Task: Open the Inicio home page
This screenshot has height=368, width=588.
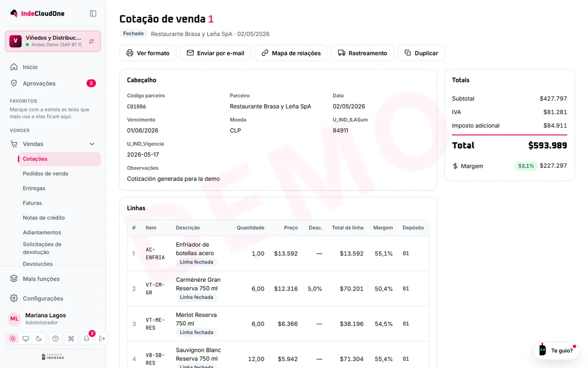Action: [x=53, y=67]
